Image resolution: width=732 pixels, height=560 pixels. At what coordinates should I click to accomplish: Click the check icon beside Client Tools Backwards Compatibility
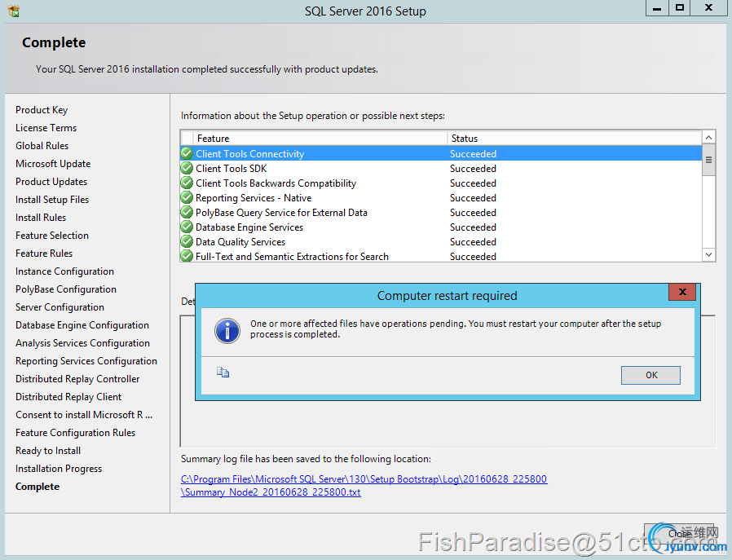click(187, 183)
